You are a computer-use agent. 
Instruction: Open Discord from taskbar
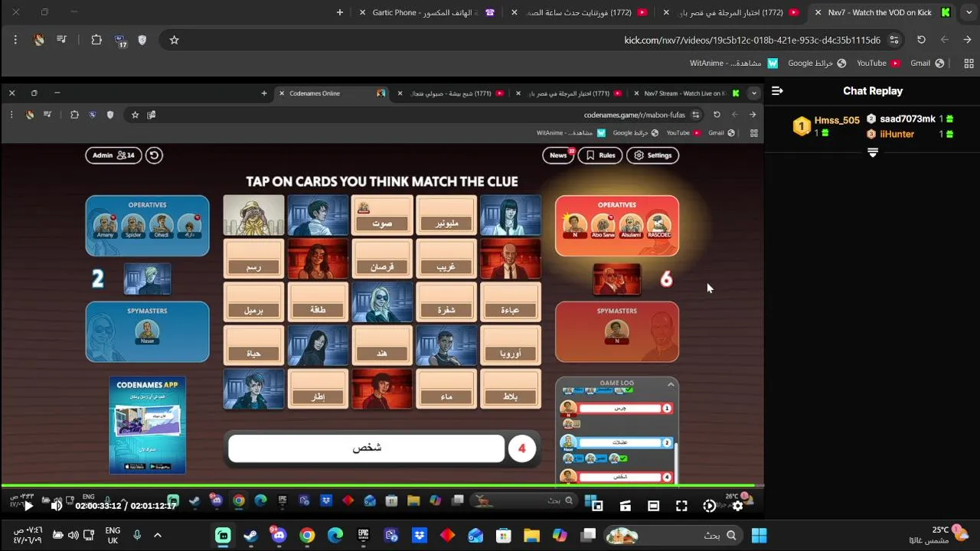279,535
